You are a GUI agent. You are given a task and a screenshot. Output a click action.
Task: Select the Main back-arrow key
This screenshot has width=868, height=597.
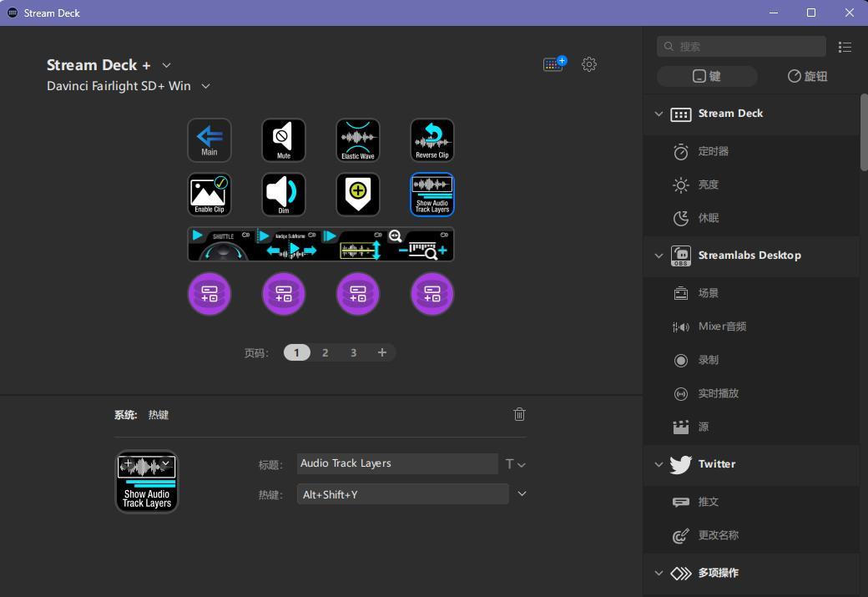coord(209,140)
